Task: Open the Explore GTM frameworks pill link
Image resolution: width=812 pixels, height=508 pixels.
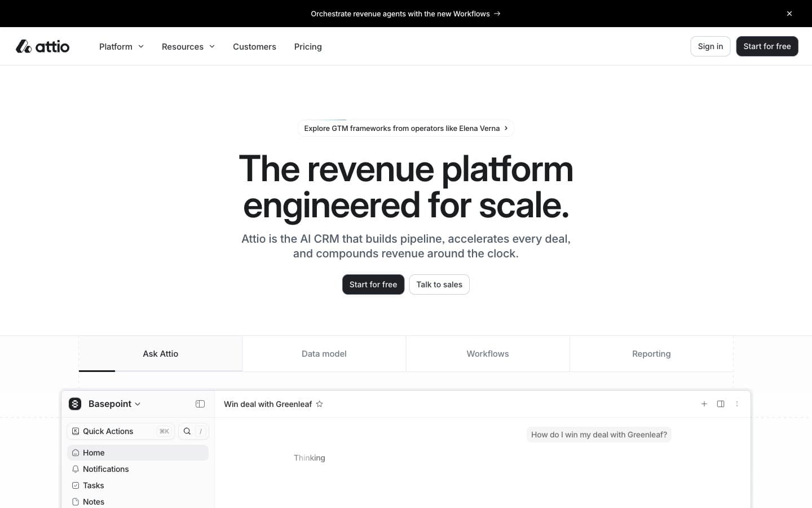Action: tap(405, 128)
